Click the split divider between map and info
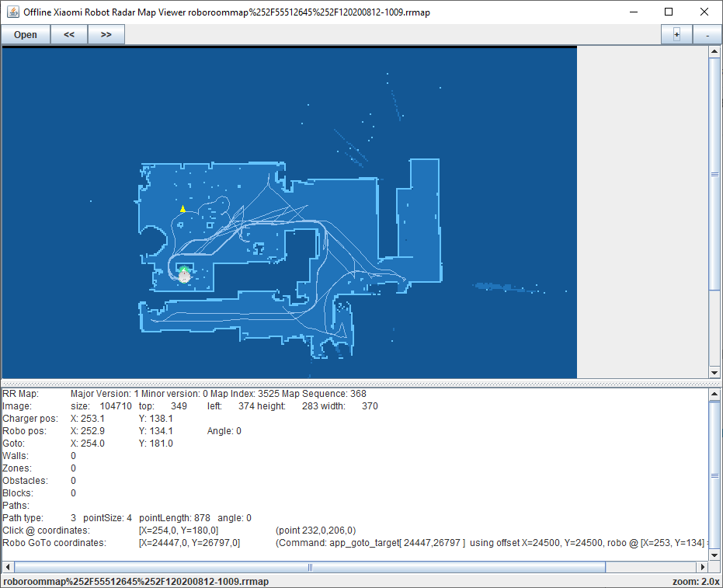The width and height of the screenshot is (723, 588). click(x=361, y=383)
